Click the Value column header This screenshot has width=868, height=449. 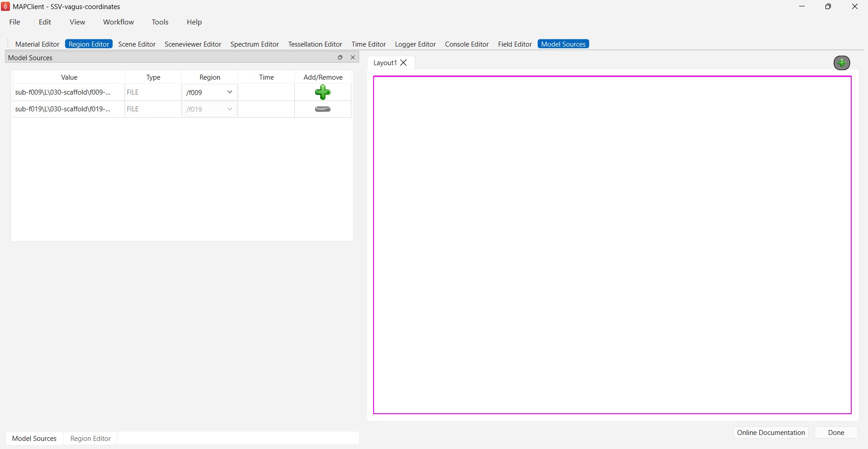click(x=69, y=77)
